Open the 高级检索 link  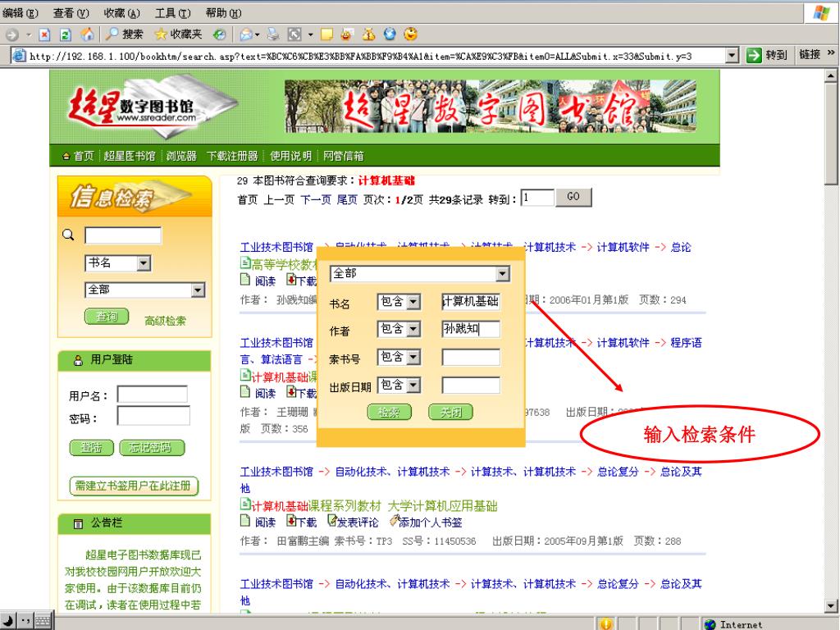click(x=165, y=321)
